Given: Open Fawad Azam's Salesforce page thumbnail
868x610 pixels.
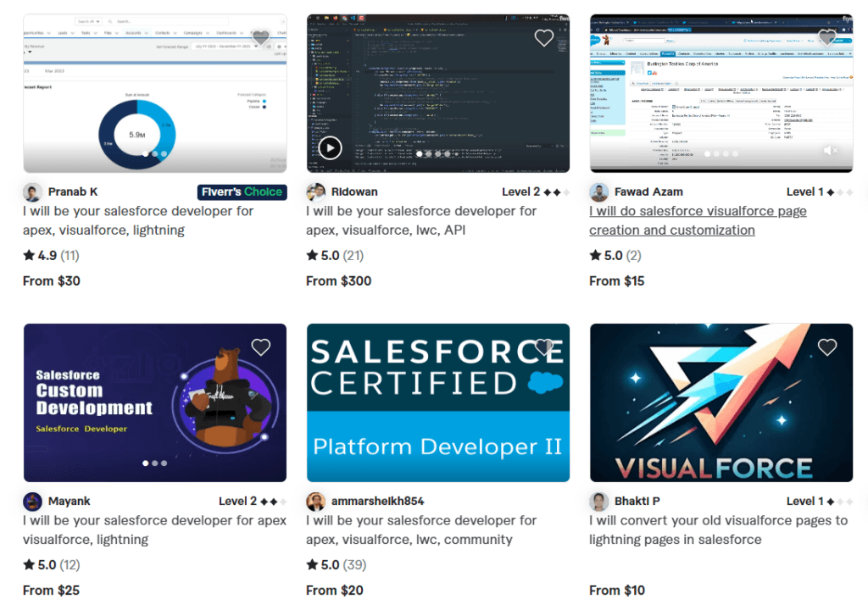Looking at the screenshot, I should (721, 93).
